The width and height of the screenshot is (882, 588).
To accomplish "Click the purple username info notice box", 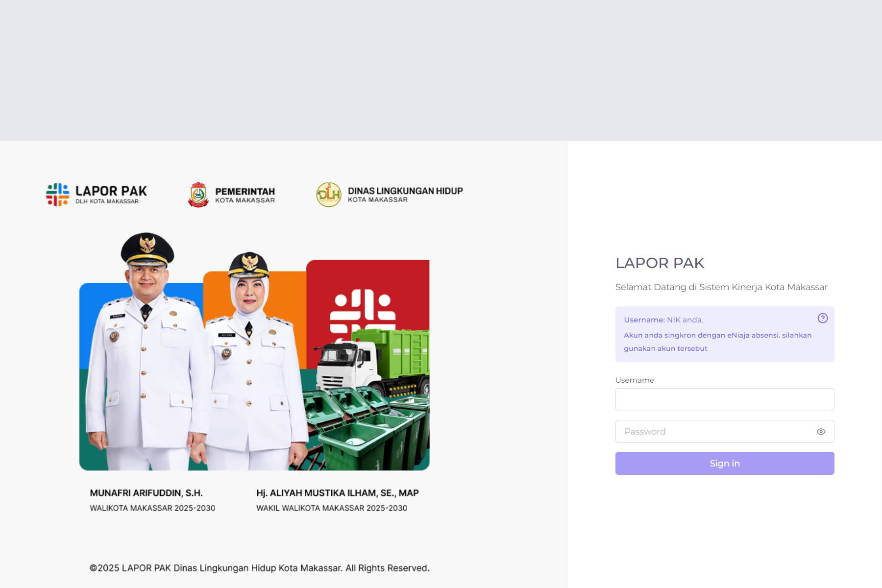I will pyautogui.click(x=725, y=334).
